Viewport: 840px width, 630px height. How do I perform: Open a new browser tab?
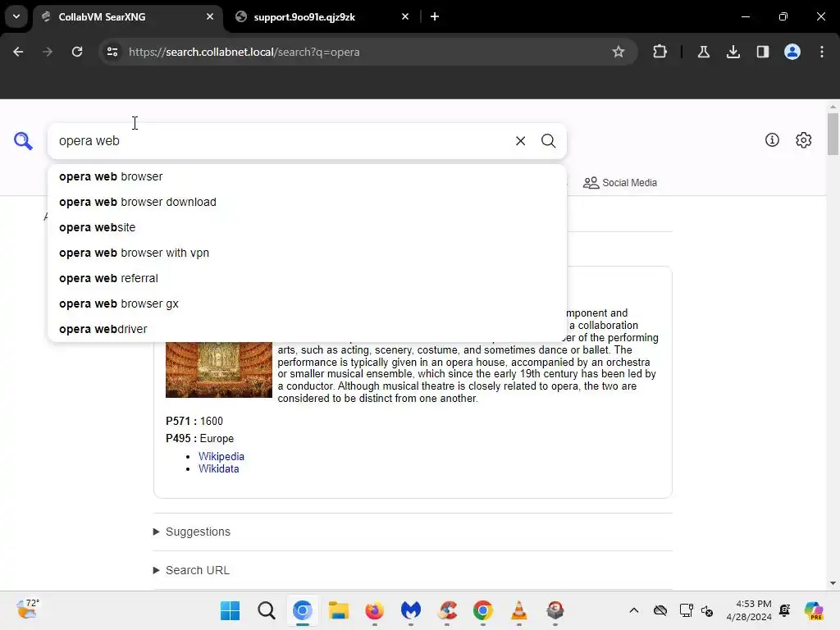coord(435,16)
